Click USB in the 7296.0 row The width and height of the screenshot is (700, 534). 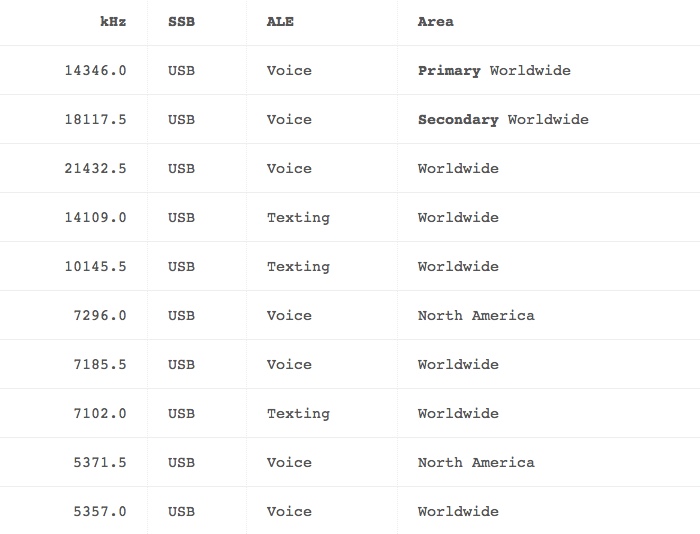tap(181, 316)
